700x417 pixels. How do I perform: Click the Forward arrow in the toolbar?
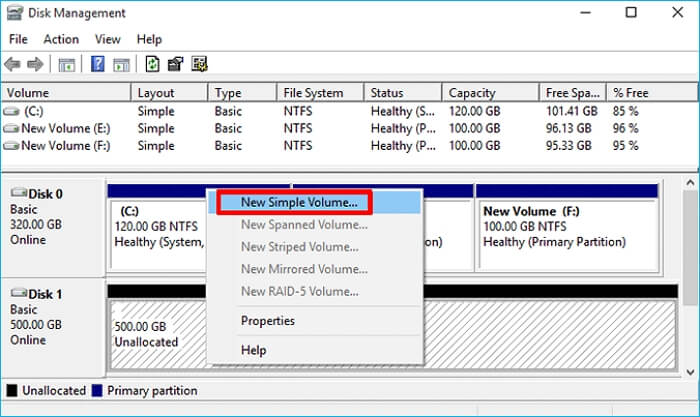click(x=36, y=65)
